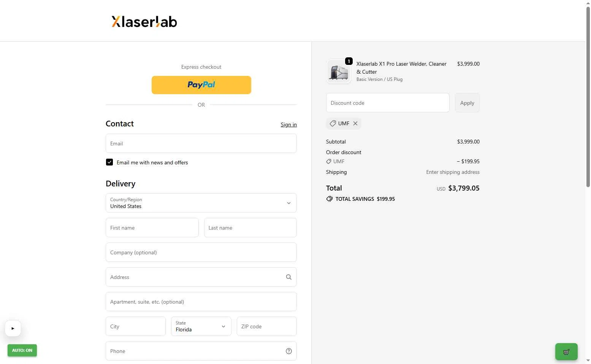The height and width of the screenshot is (364, 591).
Task: Click the tag icon beside the UMF order discount line
Action: pos(329,161)
